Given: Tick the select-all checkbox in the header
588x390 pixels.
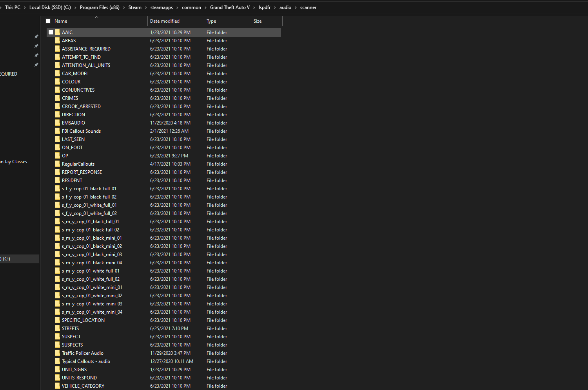Looking at the screenshot, I should tap(48, 21).
